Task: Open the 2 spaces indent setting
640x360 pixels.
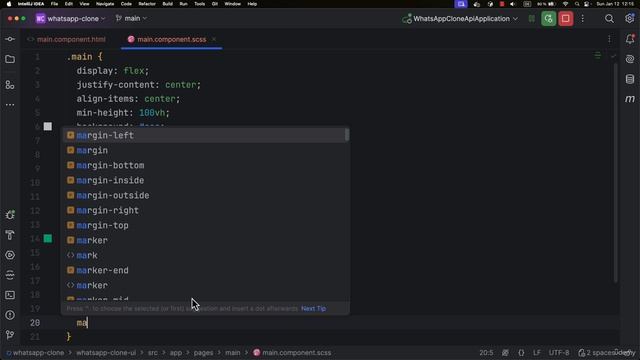Action: [x=599, y=353]
